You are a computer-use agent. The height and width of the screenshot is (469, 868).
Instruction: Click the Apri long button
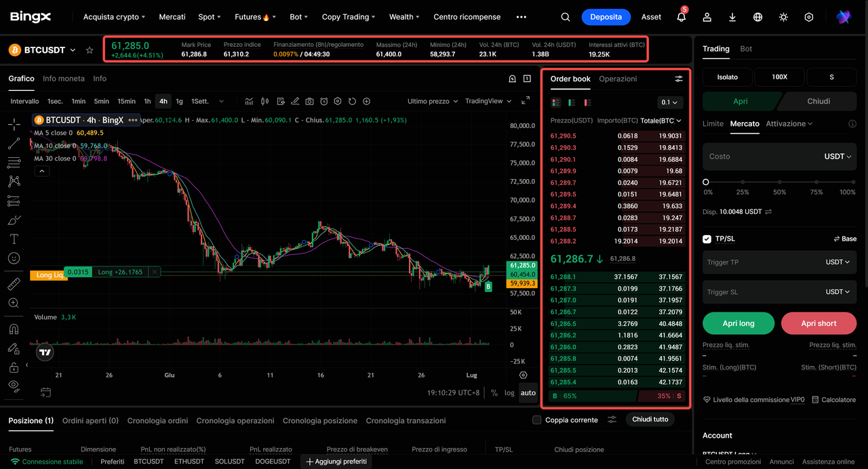click(738, 323)
